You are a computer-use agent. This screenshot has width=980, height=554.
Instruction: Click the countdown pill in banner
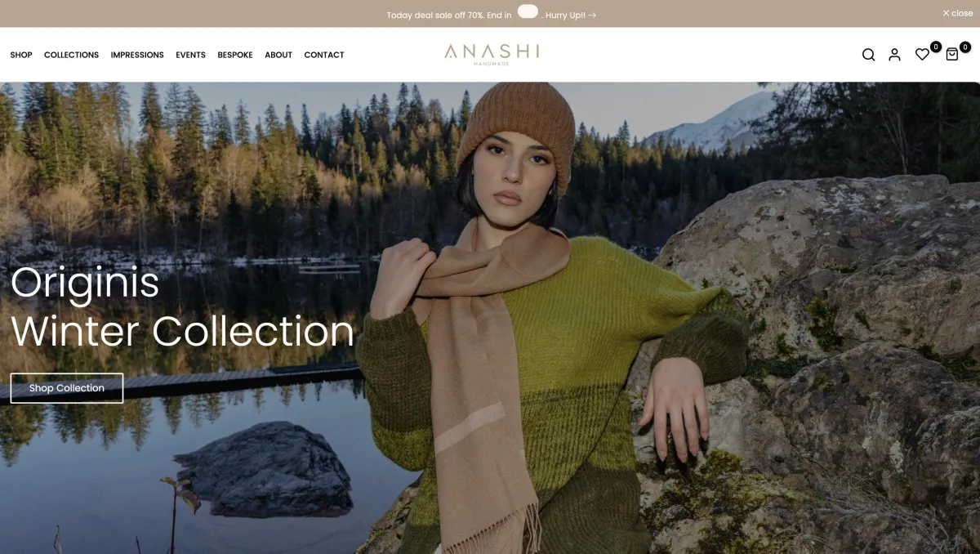[528, 11]
